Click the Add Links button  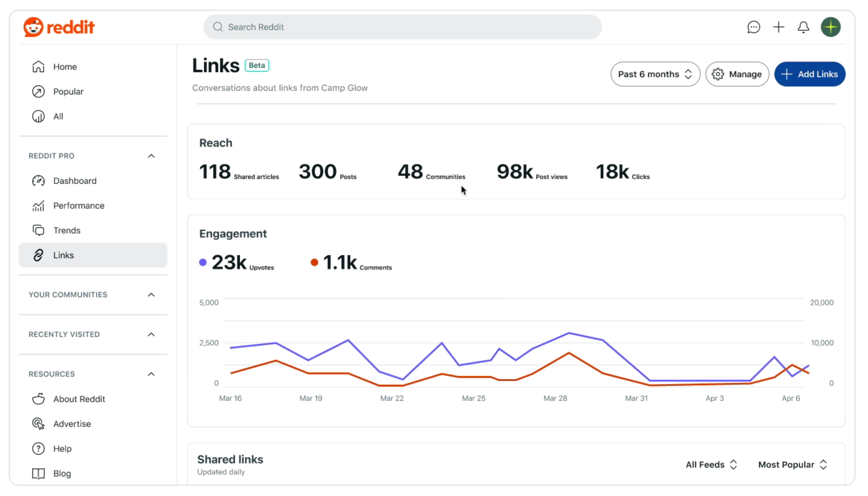pyautogui.click(x=809, y=74)
